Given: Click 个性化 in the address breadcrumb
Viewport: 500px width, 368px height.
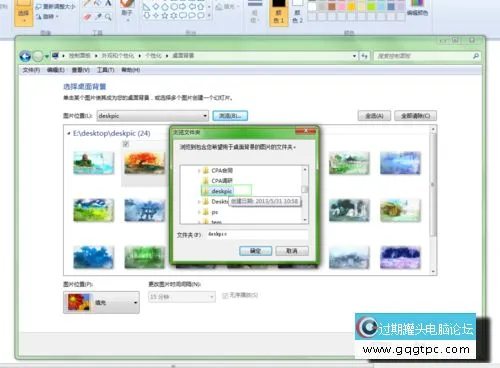Looking at the screenshot, I should point(153,56).
